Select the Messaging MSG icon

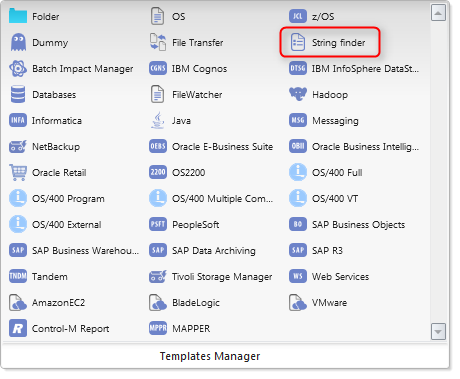click(298, 120)
